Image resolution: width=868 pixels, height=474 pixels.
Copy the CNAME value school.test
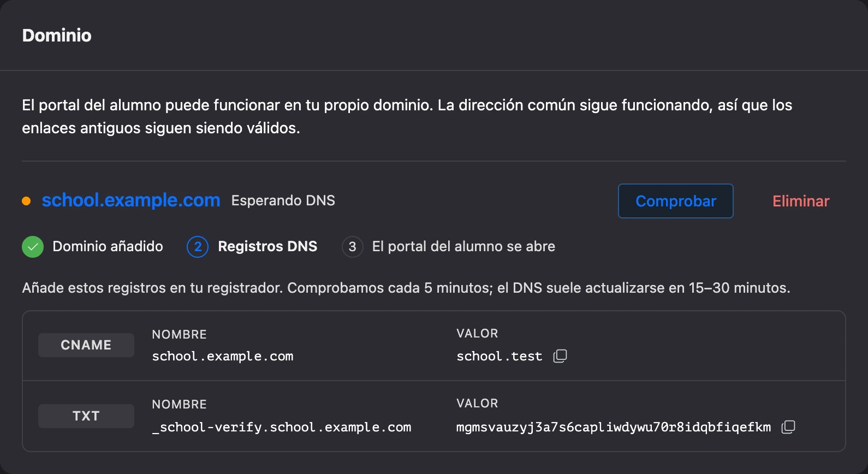click(x=560, y=356)
